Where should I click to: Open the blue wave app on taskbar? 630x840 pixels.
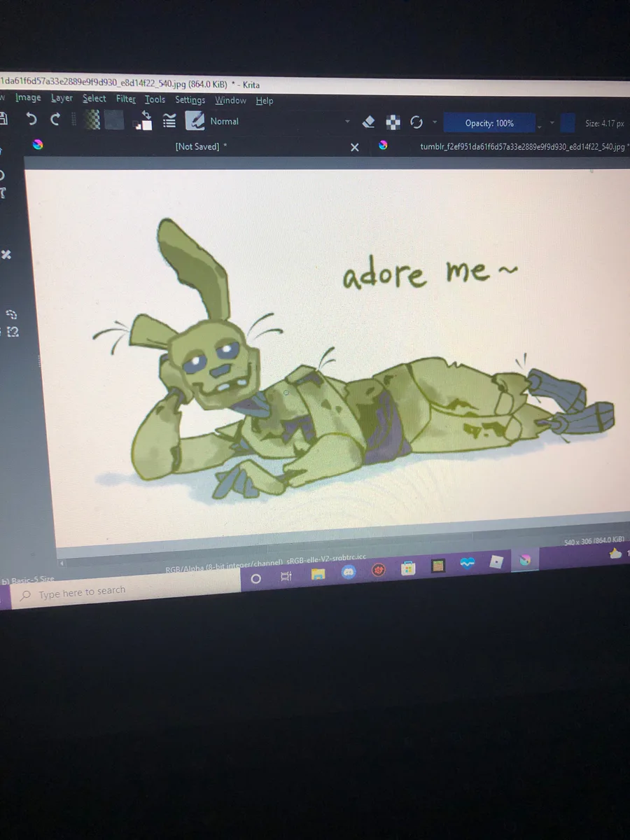468,563
